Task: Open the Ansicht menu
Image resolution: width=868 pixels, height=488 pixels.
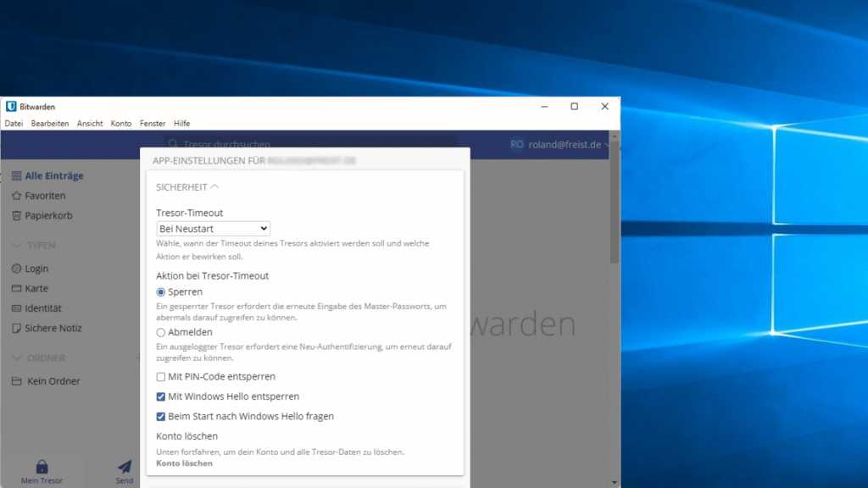Action: tap(90, 124)
